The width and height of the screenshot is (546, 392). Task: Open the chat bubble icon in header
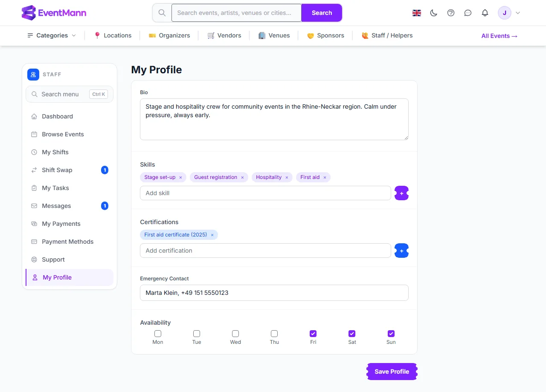(468, 13)
